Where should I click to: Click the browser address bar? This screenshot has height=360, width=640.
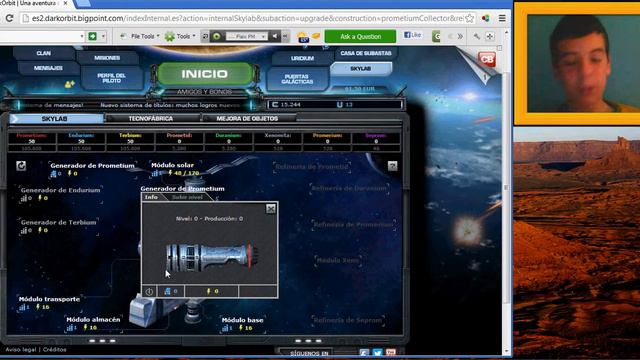coord(248,18)
